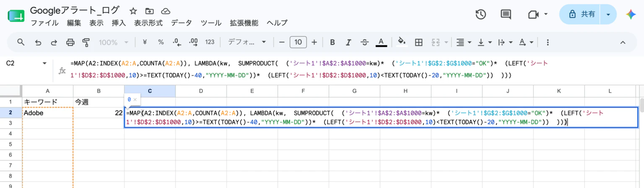This screenshot has height=188, width=644.
Task: Open the borders tool
Action: click(418, 42)
